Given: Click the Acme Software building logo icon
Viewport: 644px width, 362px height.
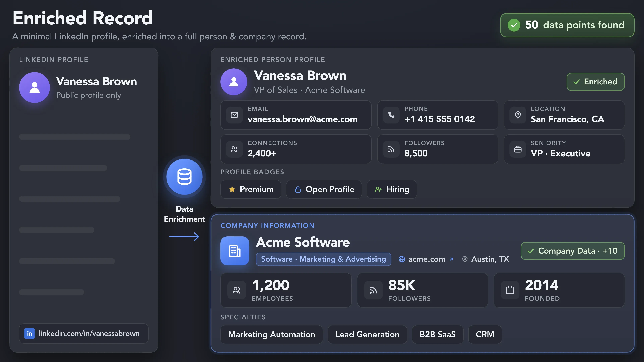Looking at the screenshot, I should [234, 251].
